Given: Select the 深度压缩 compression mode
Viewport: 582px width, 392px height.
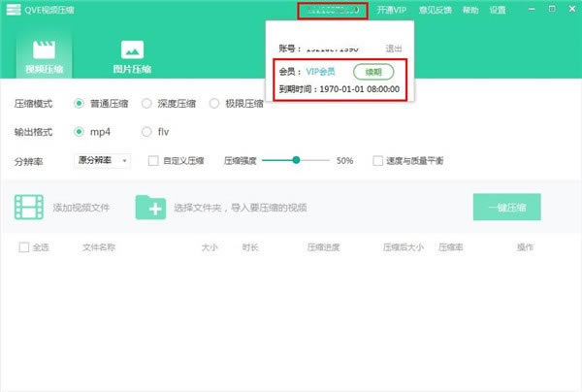Looking at the screenshot, I should [x=147, y=103].
